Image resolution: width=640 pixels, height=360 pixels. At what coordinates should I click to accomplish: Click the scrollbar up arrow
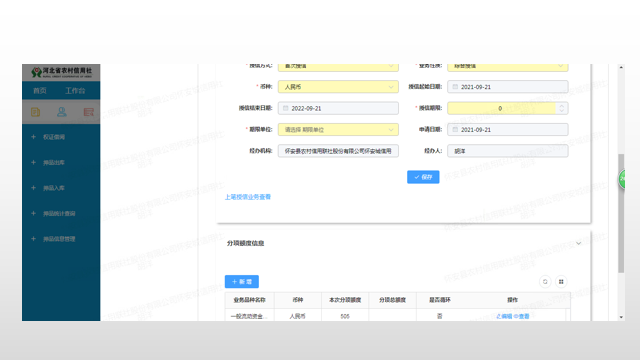(621, 67)
